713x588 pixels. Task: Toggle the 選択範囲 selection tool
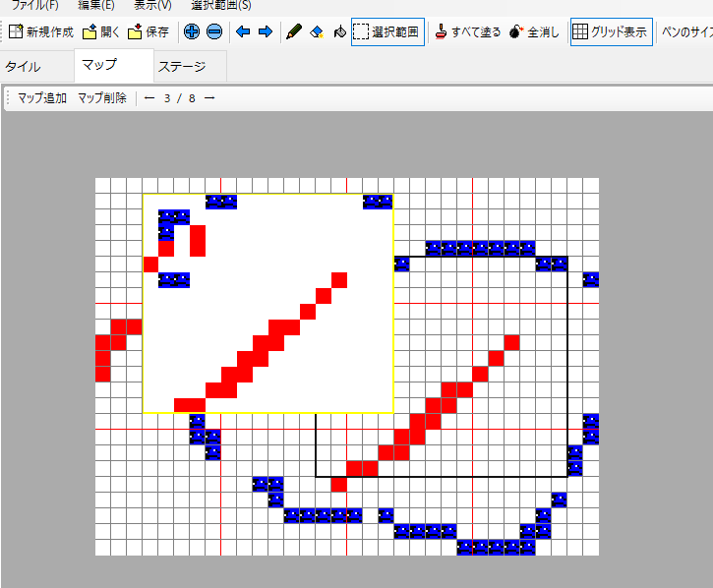coord(387,31)
